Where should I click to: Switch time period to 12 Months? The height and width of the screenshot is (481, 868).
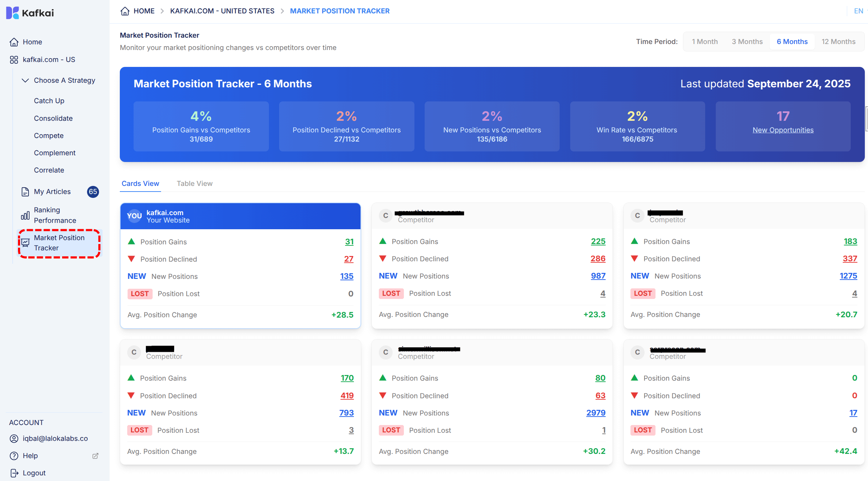click(x=838, y=42)
